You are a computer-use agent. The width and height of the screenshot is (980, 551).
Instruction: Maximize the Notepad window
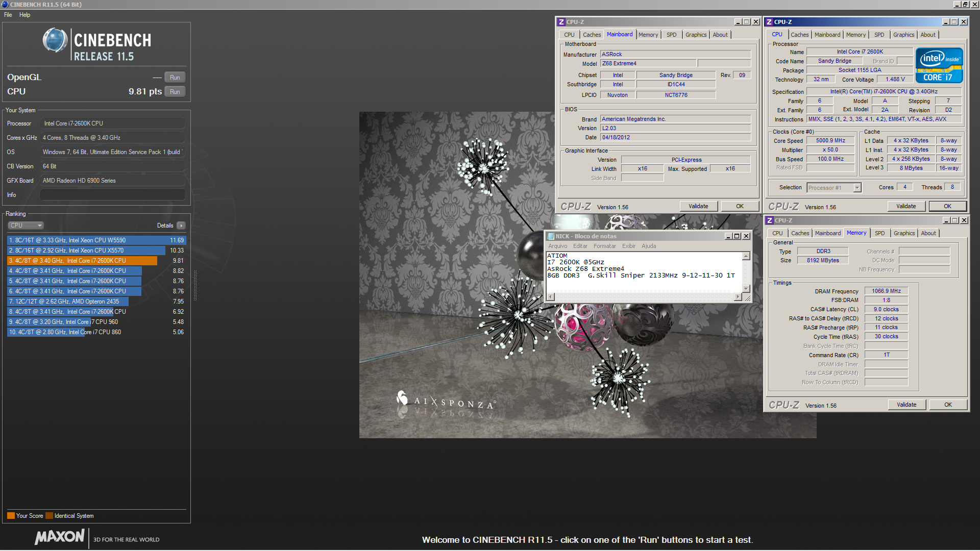[x=737, y=236]
